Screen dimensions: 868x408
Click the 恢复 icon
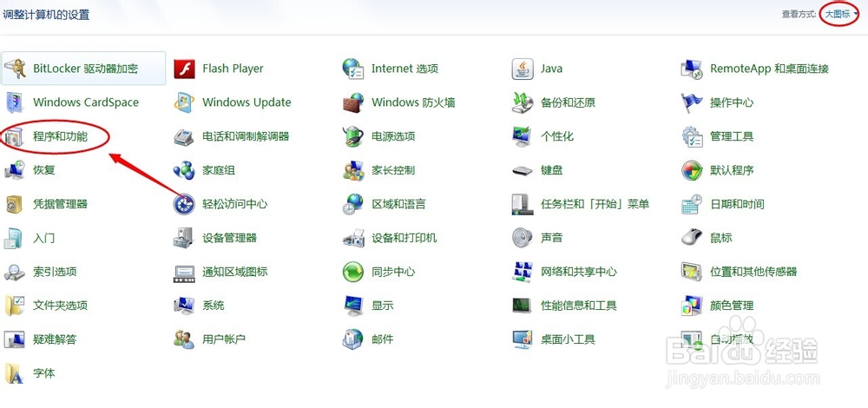[15, 170]
